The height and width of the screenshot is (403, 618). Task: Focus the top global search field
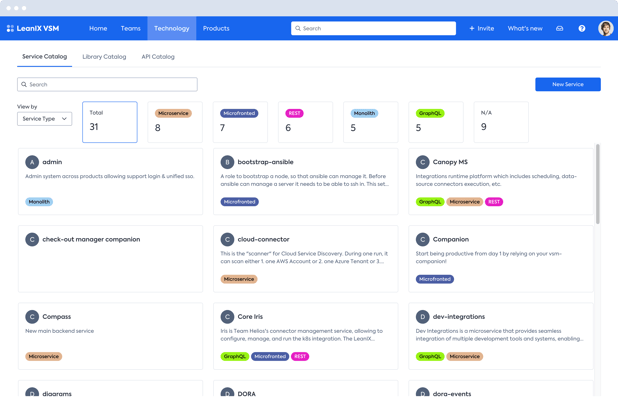coord(373,28)
